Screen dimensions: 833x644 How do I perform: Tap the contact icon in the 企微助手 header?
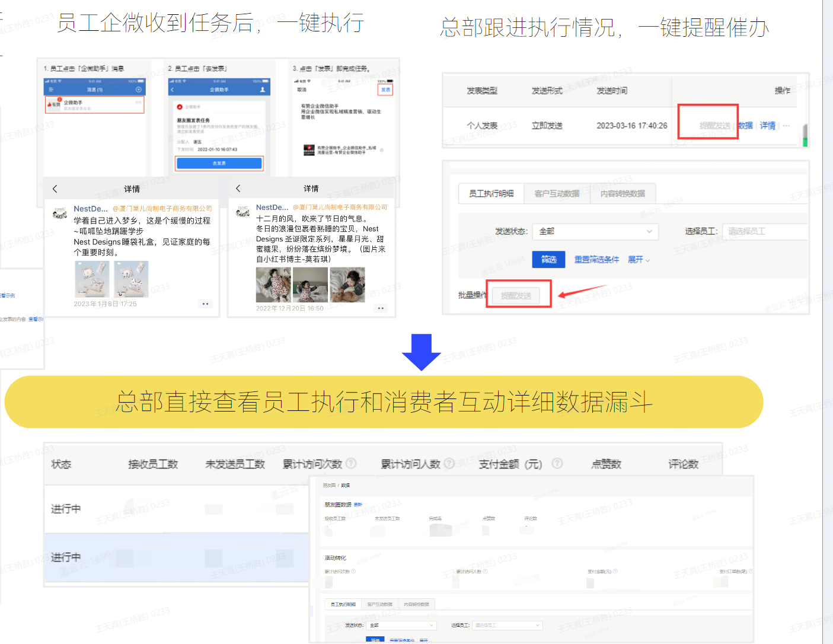pos(263,89)
